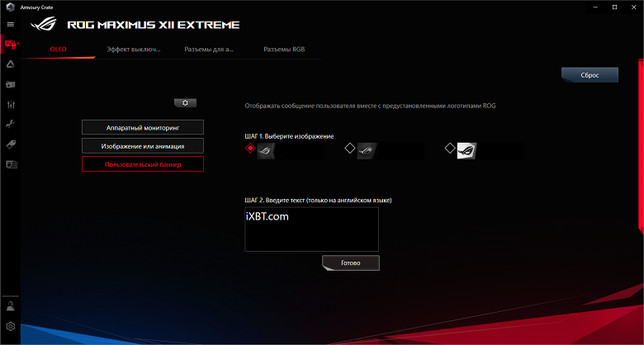This screenshot has height=345, width=644.
Task: Maximize the Armoury Crate window
Action: (615, 7)
